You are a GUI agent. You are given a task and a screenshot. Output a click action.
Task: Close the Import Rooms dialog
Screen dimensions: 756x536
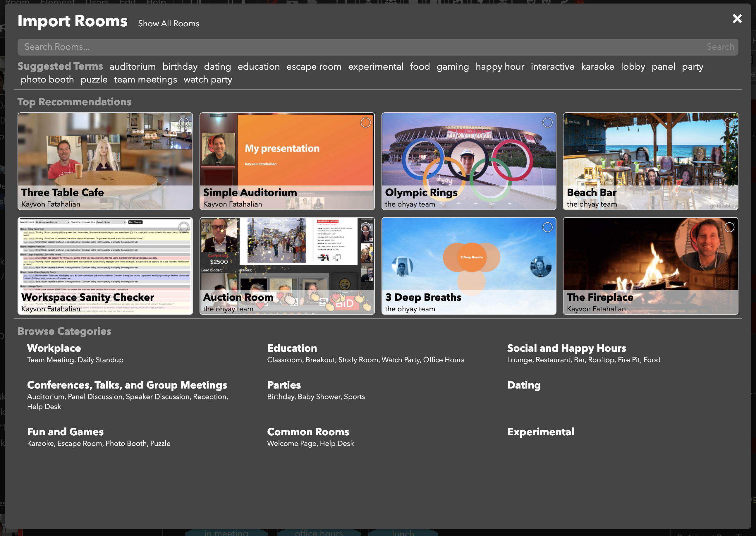tap(737, 18)
